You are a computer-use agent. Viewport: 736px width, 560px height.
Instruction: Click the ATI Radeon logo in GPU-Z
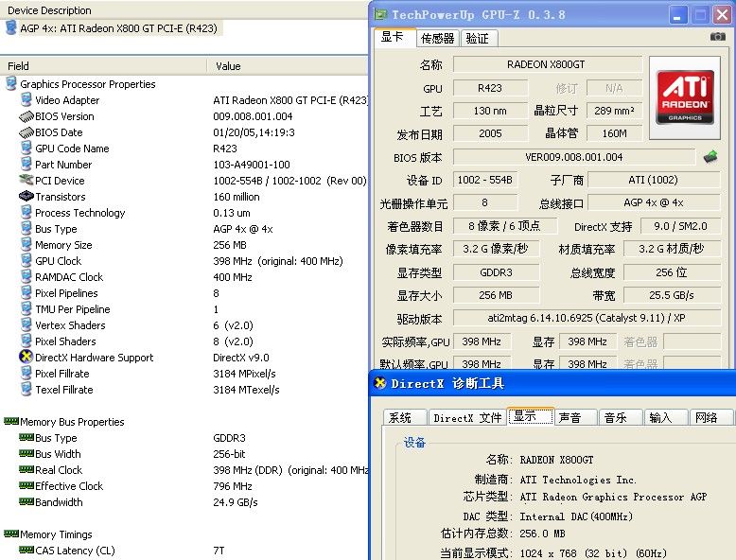click(x=685, y=97)
